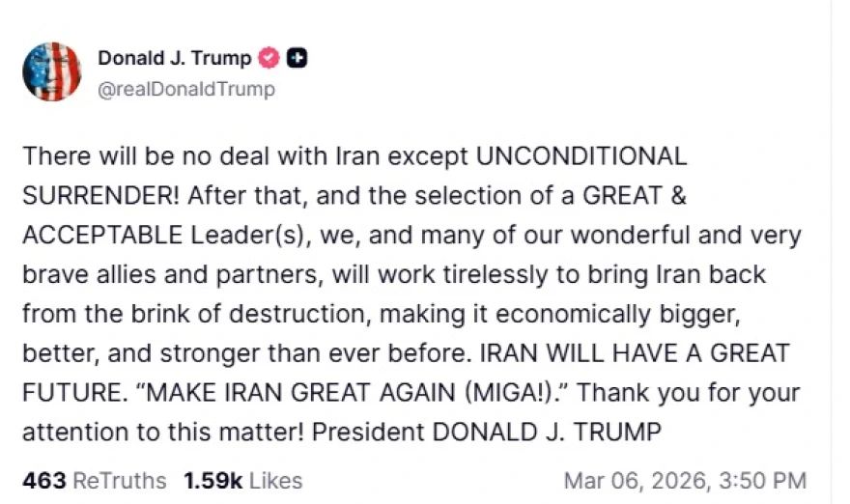This screenshot has height=504, width=850.
Task: Click Donald J. Trump's profile avatar
Action: pos(52,72)
